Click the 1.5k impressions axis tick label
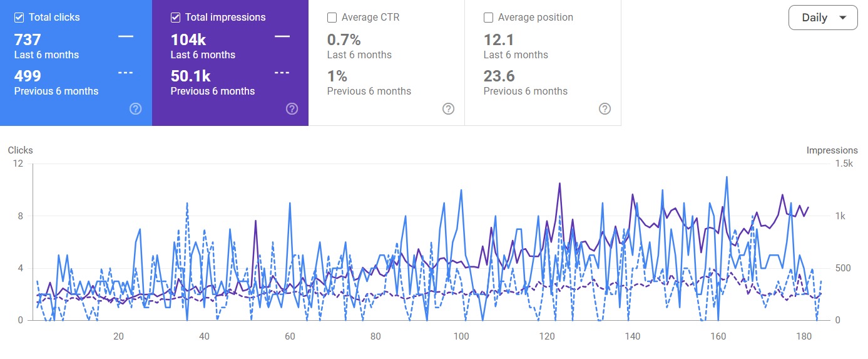 (844, 164)
